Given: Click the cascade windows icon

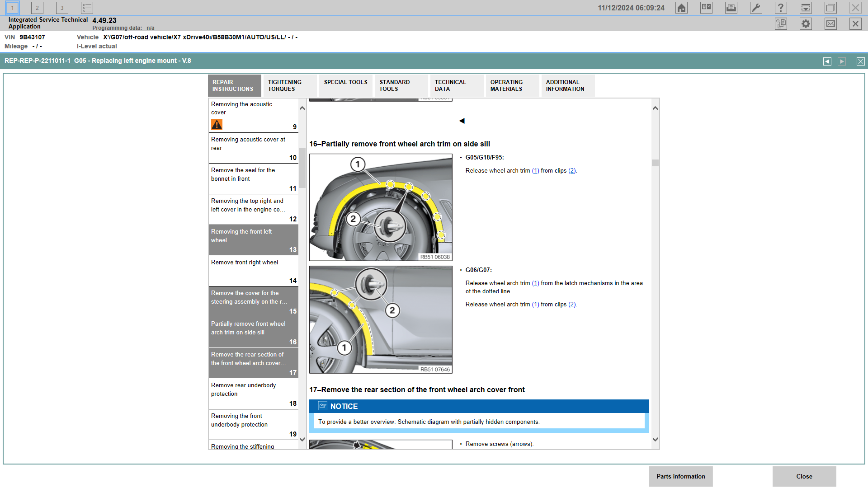Looking at the screenshot, I should point(830,8).
